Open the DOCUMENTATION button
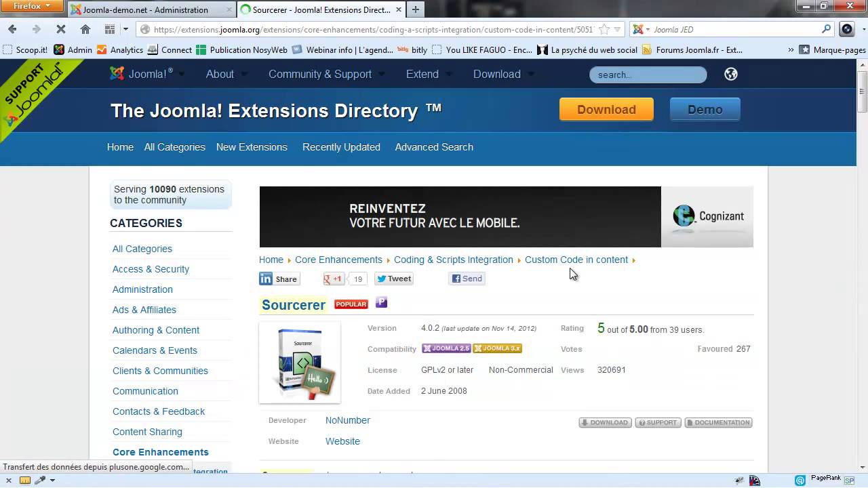868x488 pixels. (718, 422)
